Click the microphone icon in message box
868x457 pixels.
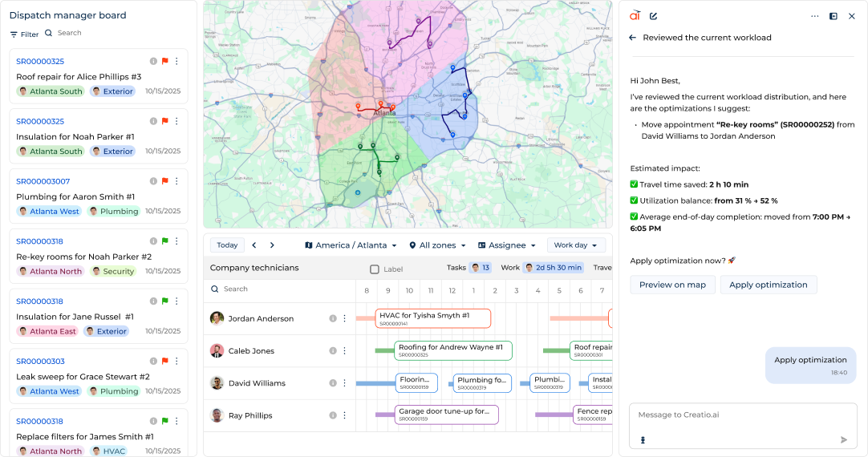pos(643,439)
